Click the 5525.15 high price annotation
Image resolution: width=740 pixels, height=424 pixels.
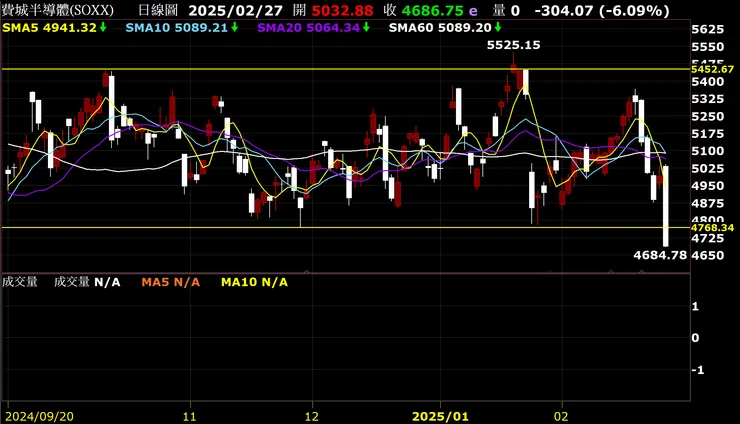(513, 45)
